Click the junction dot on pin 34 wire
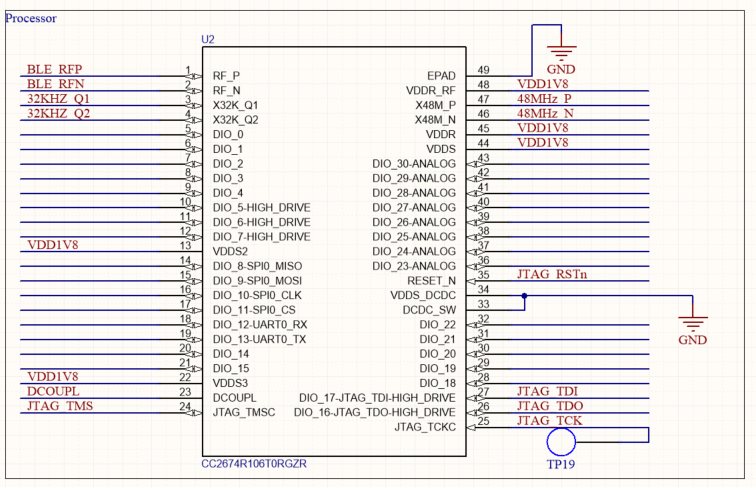Screen dimensions: 756x487 pos(524,296)
